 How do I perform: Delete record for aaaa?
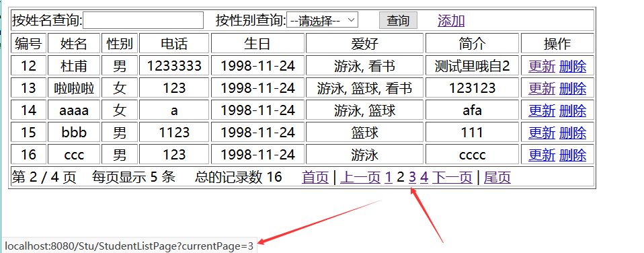(573, 110)
